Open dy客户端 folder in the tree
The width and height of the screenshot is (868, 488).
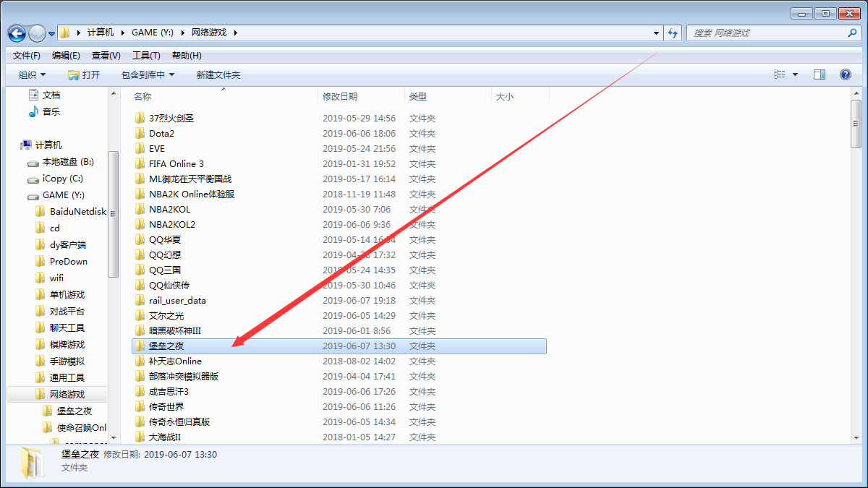coord(67,245)
